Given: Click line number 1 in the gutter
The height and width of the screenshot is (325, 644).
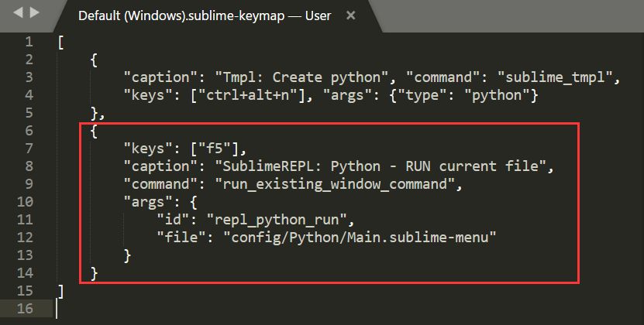Looking at the screenshot, I should (29, 42).
